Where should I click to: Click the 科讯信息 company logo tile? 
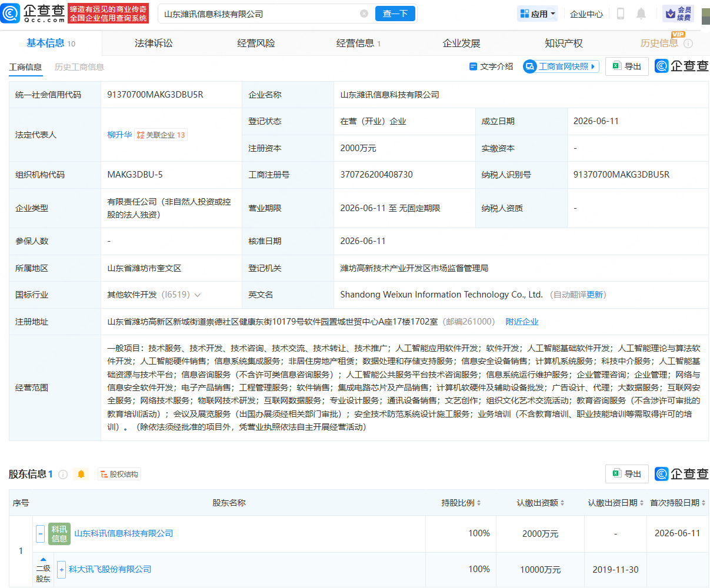pyautogui.click(x=59, y=534)
